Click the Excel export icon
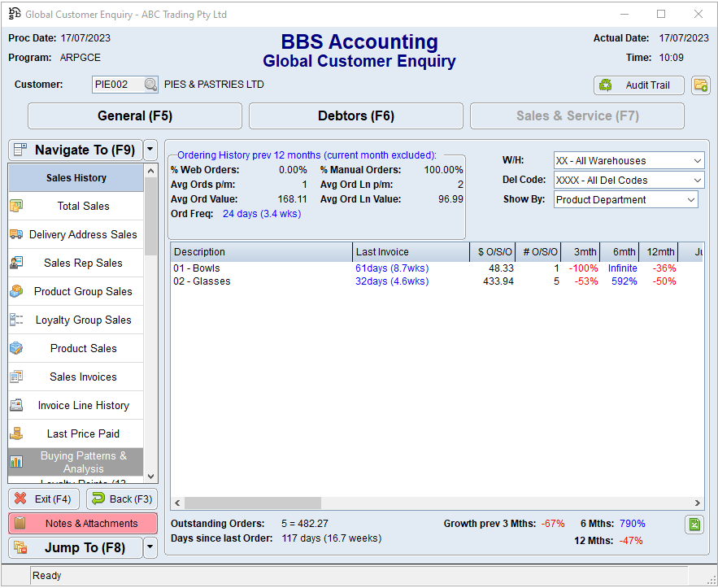The image size is (718, 588). tap(694, 525)
